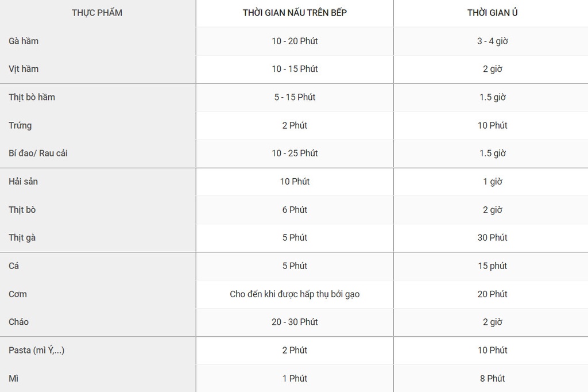This screenshot has width=588, height=392.
Task: Select the Cơm food cell
Action: (x=18, y=294)
